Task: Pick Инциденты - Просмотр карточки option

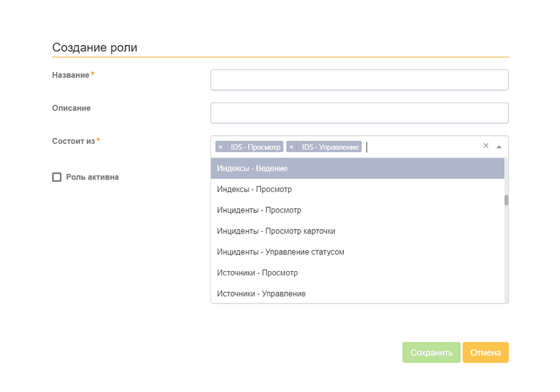Action: tap(276, 231)
